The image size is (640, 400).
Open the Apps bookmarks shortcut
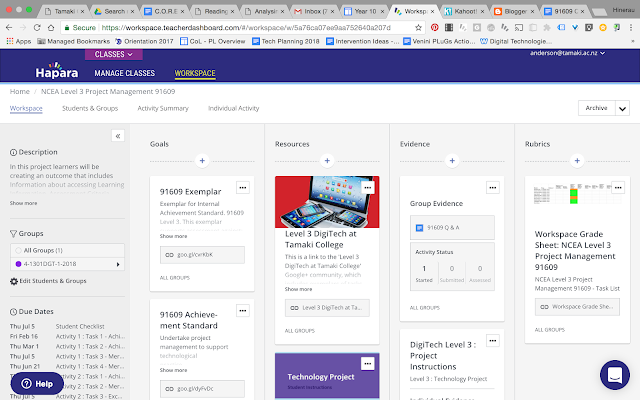(19, 41)
